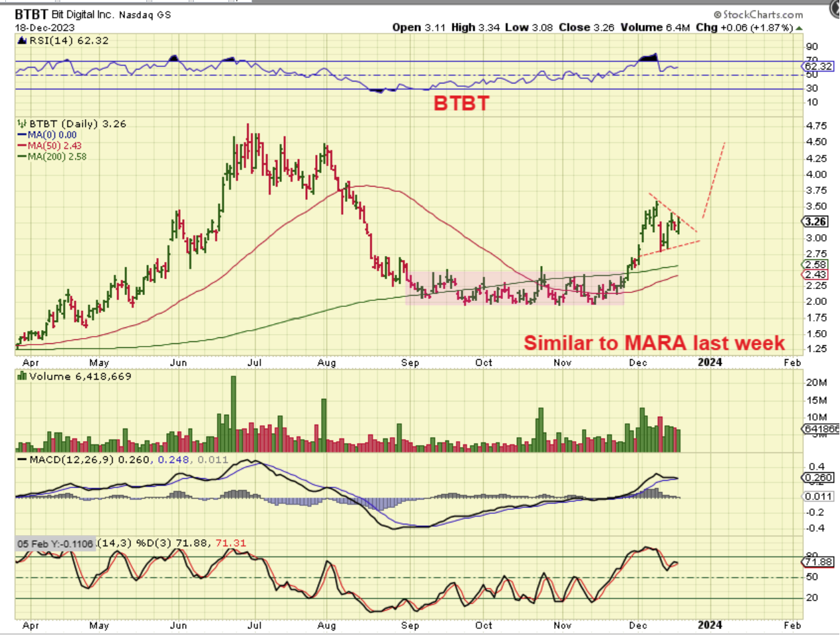Click the candlestick icon beside BTBT (Daily)
The image size is (840, 635).
coord(23,124)
